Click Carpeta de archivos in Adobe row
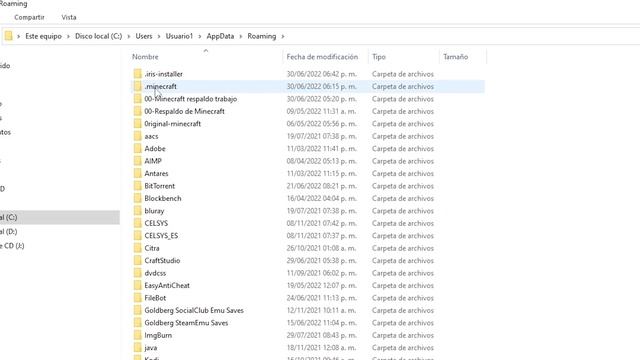The width and height of the screenshot is (640, 360). (403, 149)
